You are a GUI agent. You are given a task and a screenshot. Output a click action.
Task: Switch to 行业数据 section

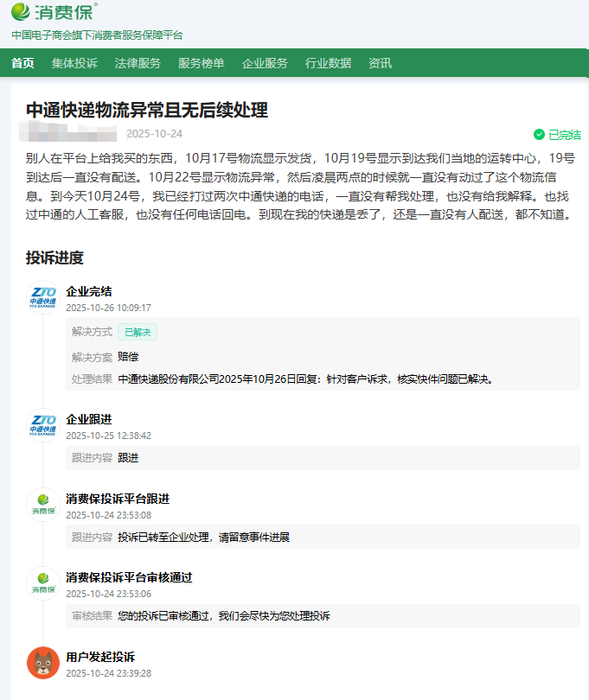328,63
